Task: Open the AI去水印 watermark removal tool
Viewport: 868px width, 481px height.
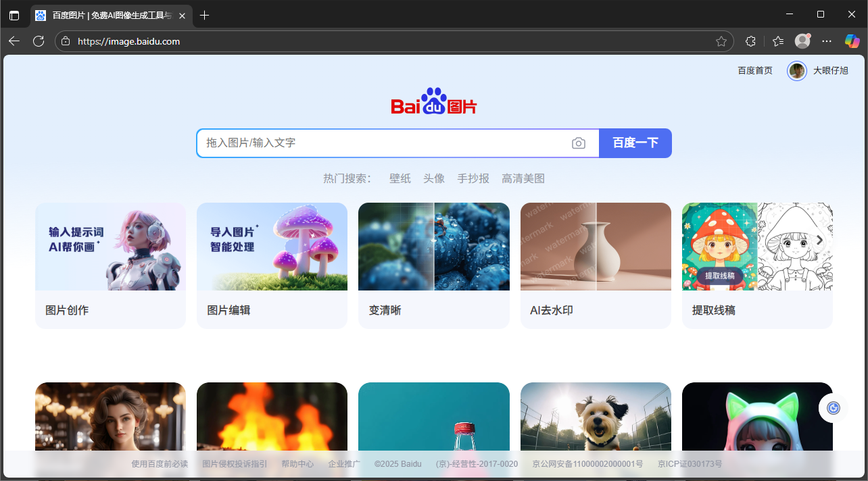Action: coord(595,265)
